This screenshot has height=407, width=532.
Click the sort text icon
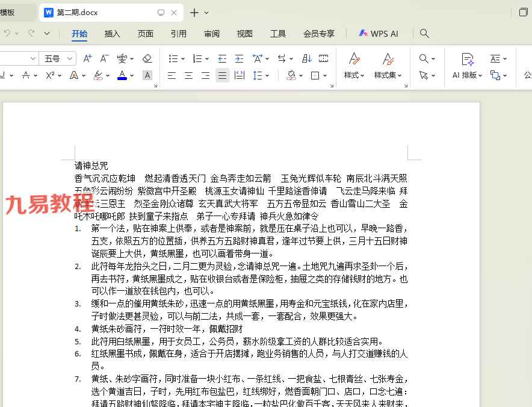pos(306,58)
